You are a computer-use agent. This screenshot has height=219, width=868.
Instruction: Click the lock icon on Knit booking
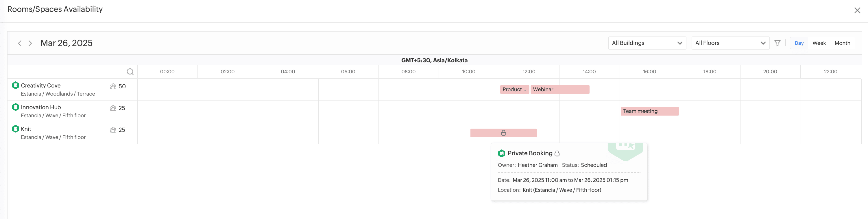coord(503,133)
